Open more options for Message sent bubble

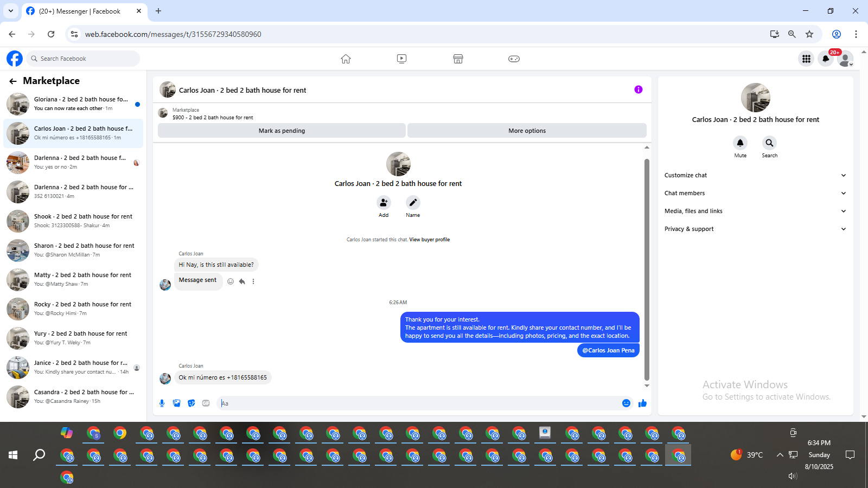click(x=253, y=281)
